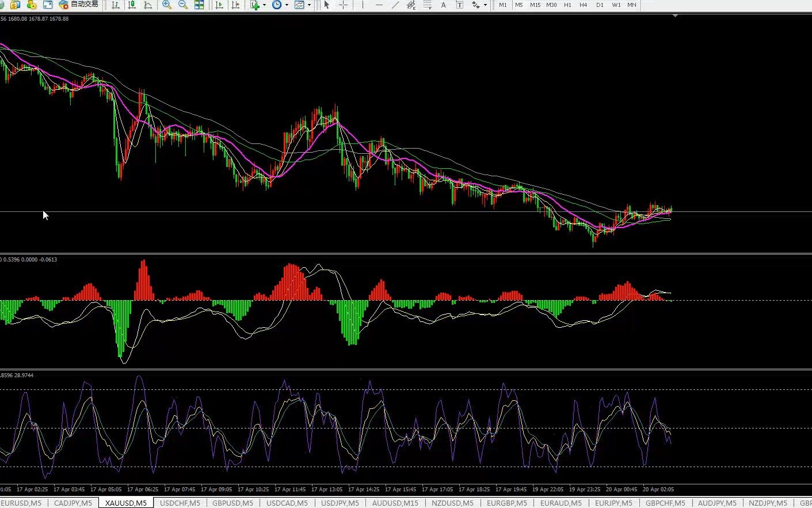812x508 pixels.
Task: Open the EURJPY,M5 chart tab
Action: (614, 503)
